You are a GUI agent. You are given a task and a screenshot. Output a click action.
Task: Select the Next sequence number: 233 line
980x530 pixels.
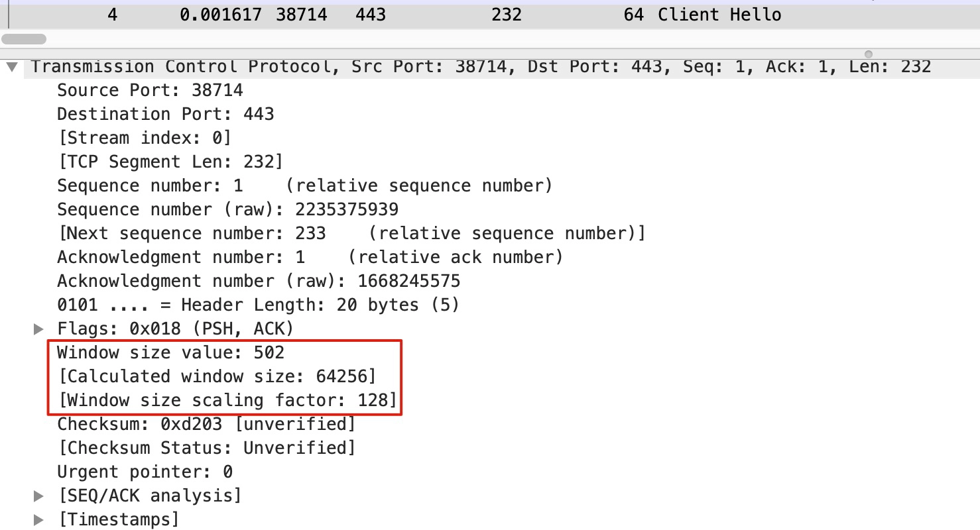[x=351, y=233]
